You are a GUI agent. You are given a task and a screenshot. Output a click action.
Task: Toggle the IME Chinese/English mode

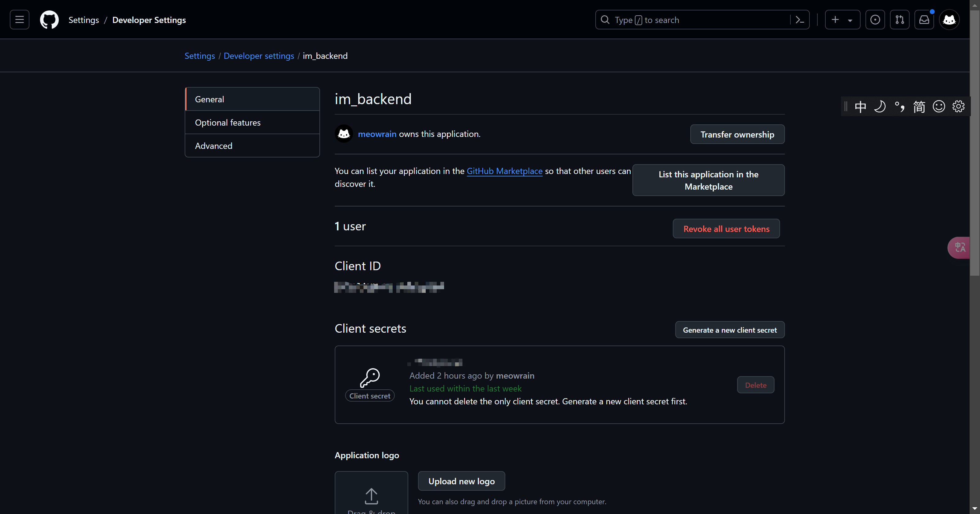coord(860,107)
